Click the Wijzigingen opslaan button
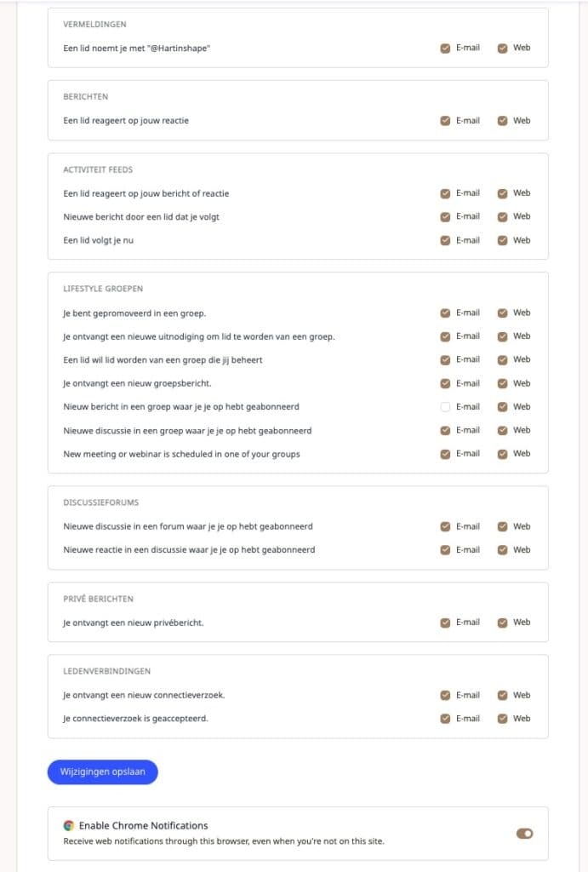This screenshot has height=872, width=588. (x=102, y=772)
